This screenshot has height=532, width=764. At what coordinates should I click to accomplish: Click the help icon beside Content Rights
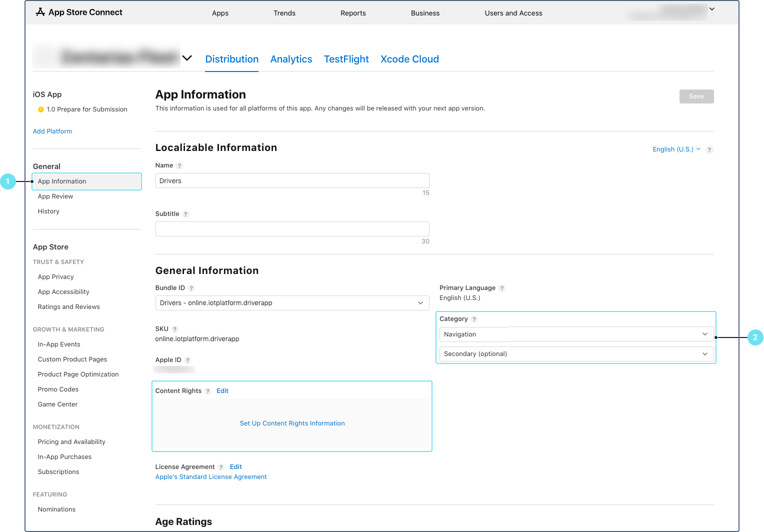click(208, 391)
